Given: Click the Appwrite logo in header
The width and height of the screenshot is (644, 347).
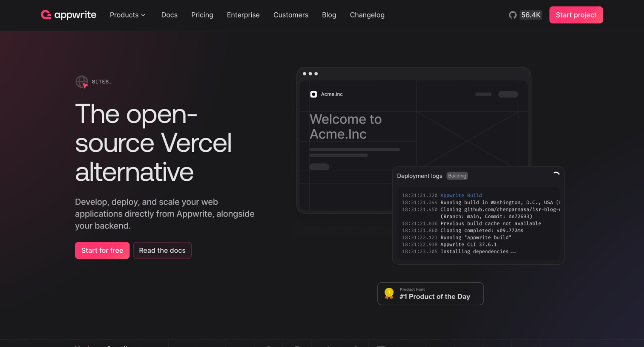Looking at the screenshot, I should click(69, 15).
